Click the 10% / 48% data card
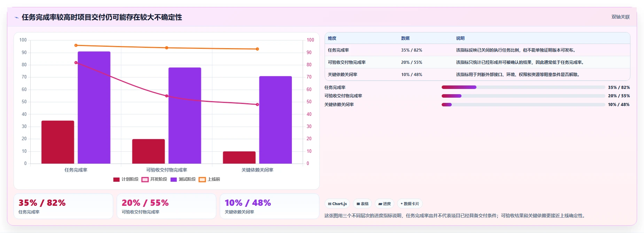Screen dimensions: 644x233 [x=270, y=206]
